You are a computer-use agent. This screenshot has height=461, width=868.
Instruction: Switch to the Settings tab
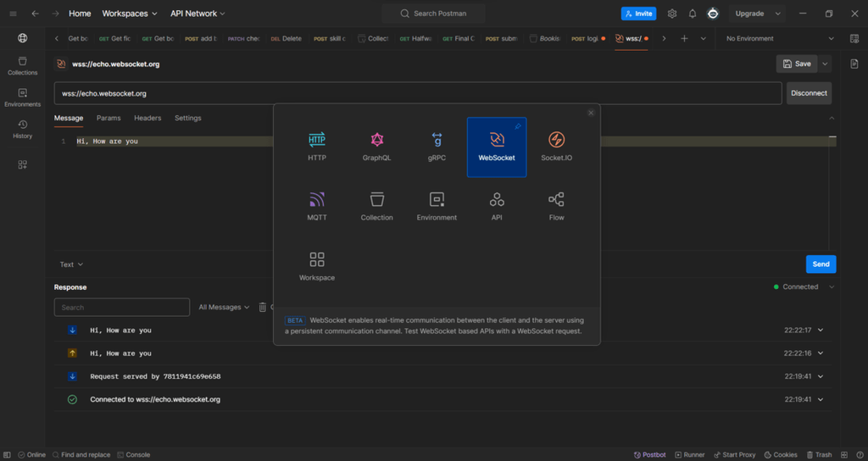(x=187, y=118)
